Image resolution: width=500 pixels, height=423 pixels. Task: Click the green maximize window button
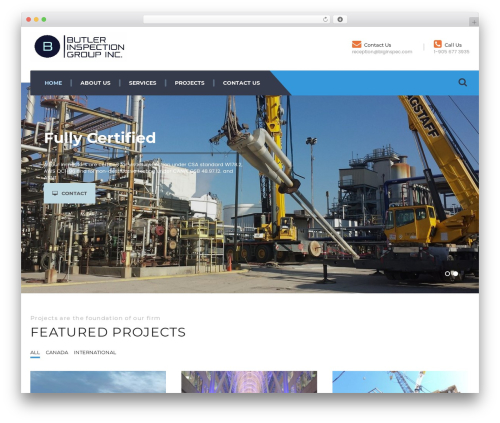click(44, 20)
